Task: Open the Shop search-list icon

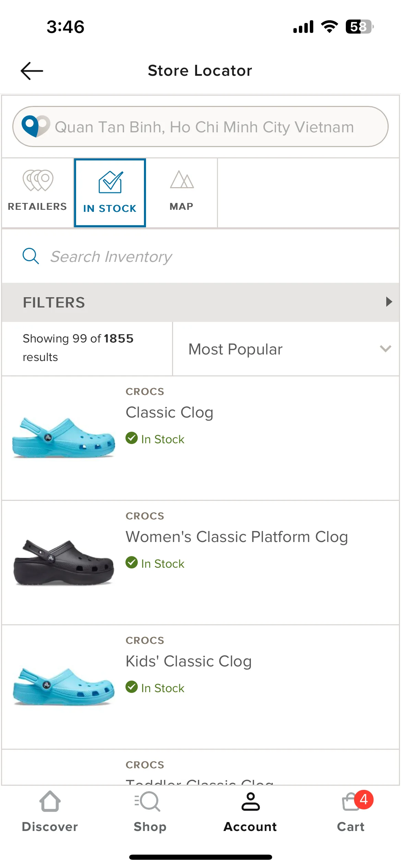Action: 147,801
